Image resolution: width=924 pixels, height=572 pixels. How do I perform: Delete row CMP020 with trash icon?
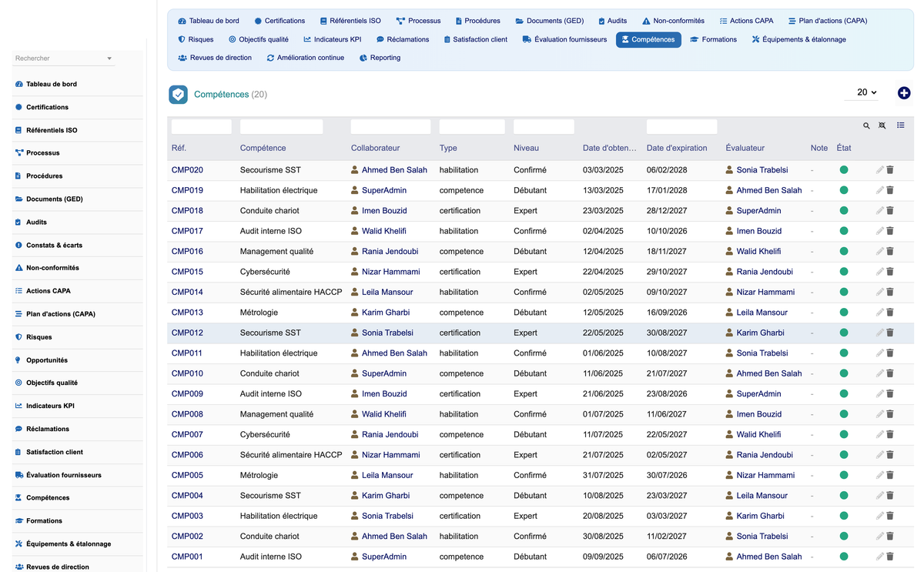(x=890, y=170)
